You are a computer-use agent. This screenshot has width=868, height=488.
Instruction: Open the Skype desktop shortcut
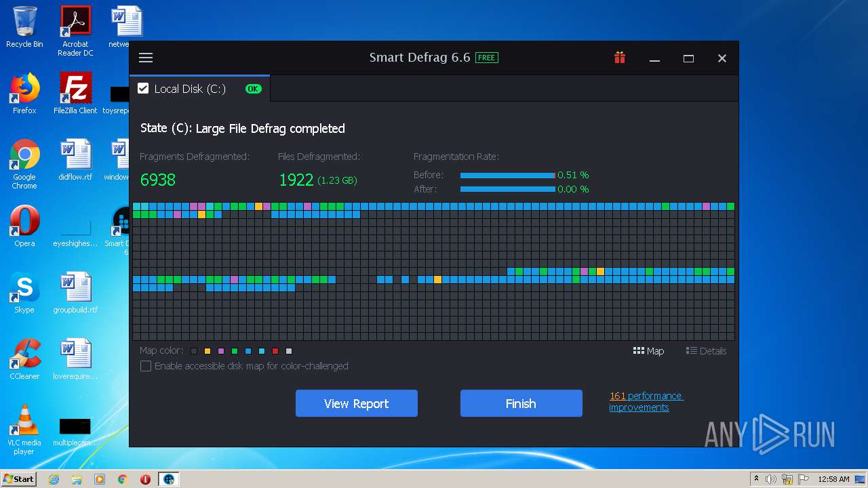pyautogui.click(x=24, y=293)
